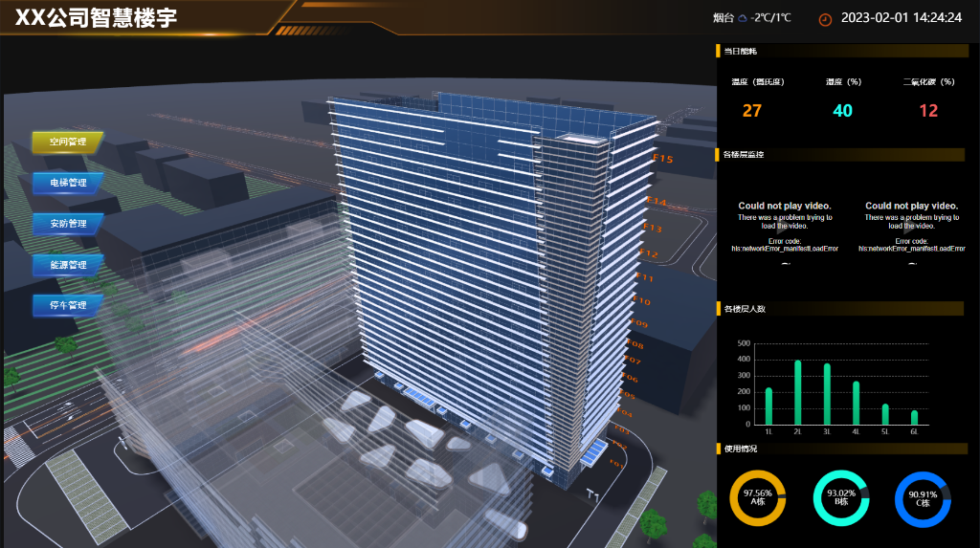The height and width of the screenshot is (548, 980).
Task: Go to 停车管理 parking management
Action: pos(67,305)
